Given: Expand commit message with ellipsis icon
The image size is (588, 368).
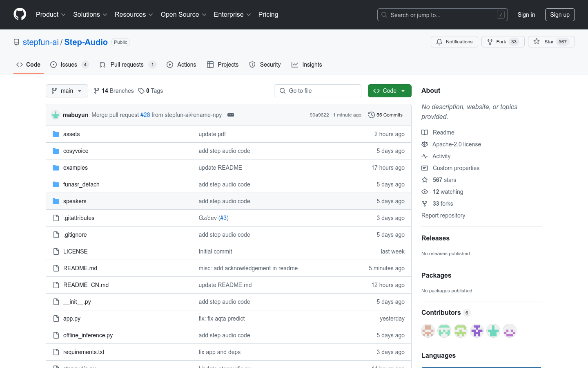Looking at the screenshot, I should (231, 115).
